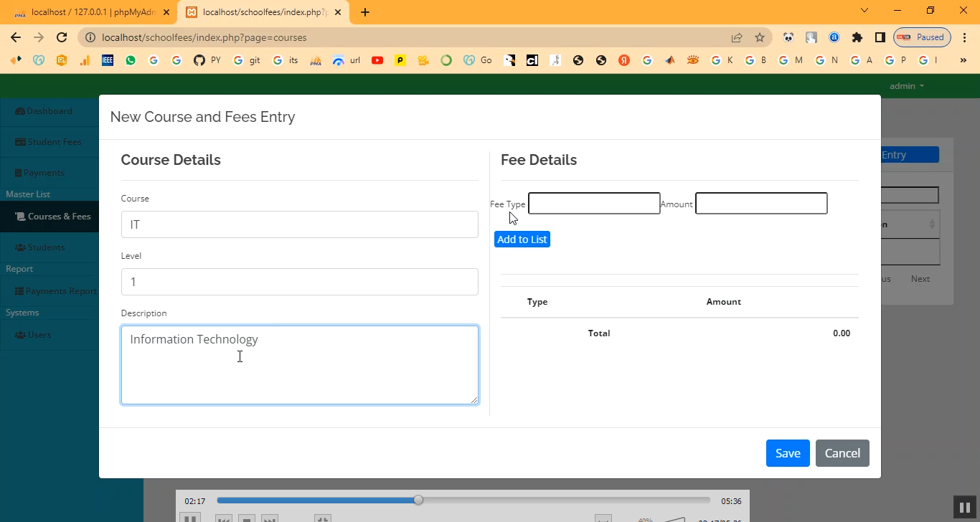The height and width of the screenshot is (522, 980).
Task: Open the WhatsApp bookmark icon
Action: pos(130,60)
